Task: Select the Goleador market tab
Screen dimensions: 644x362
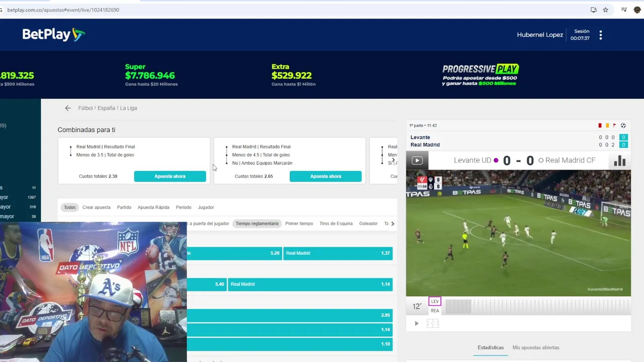Action: pos(368,224)
